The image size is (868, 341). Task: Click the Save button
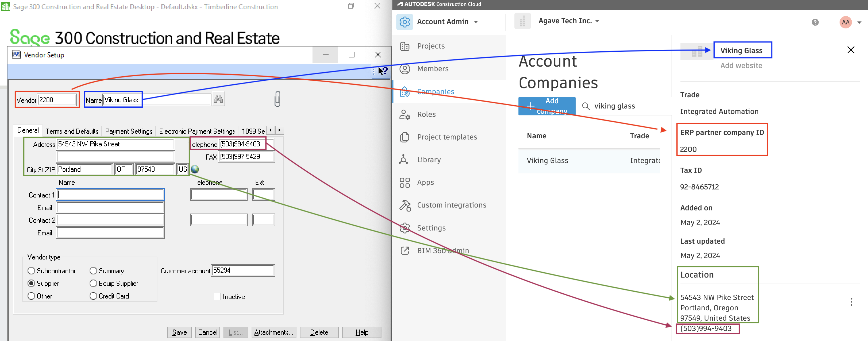(180, 332)
